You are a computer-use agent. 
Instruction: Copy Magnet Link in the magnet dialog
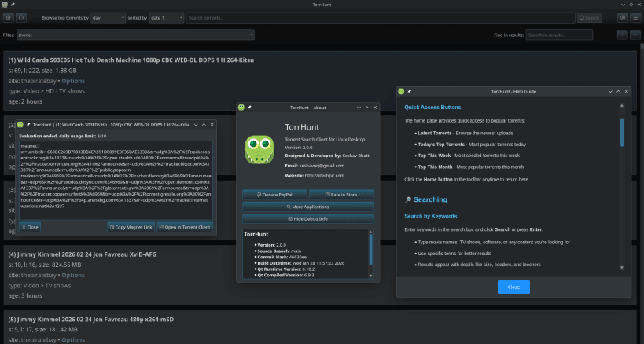pyautogui.click(x=131, y=227)
